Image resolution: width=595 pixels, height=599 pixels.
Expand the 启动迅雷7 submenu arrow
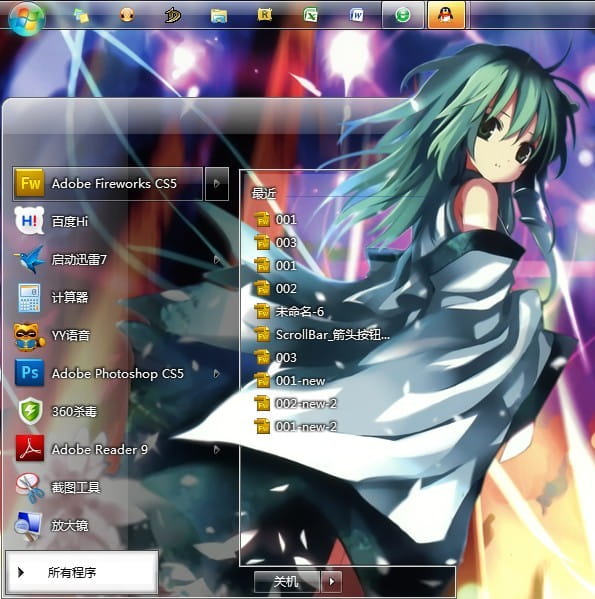pyautogui.click(x=217, y=260)
